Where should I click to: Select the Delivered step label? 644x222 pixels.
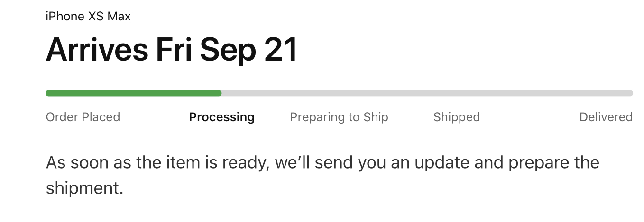click(x=606, y=117)
